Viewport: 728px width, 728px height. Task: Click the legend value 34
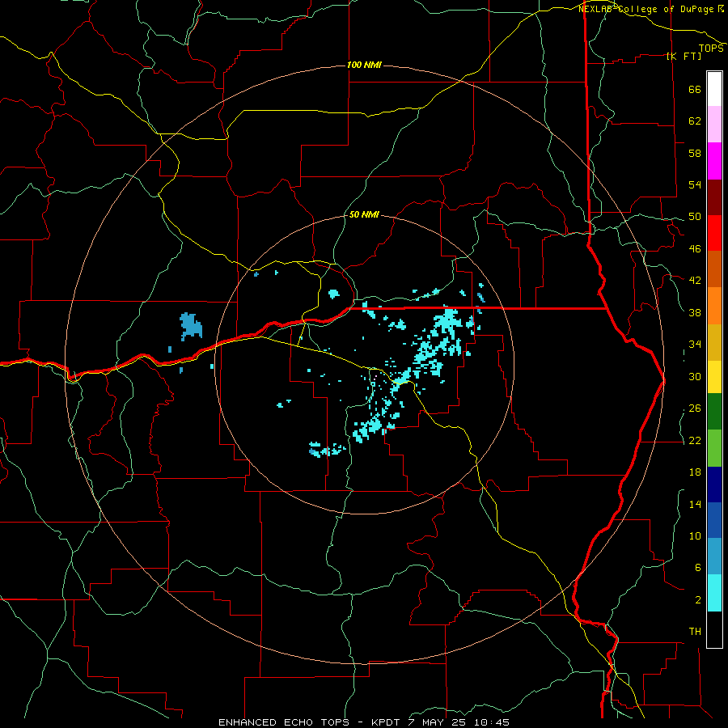(x=695, y=345)
